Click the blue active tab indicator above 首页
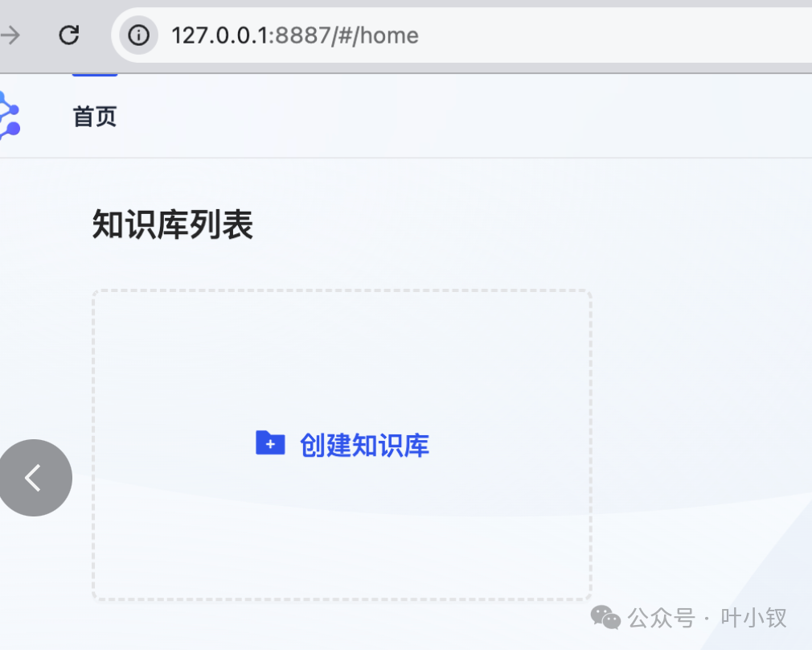Viewport: 812px width, 650px height. coord(95,75)
